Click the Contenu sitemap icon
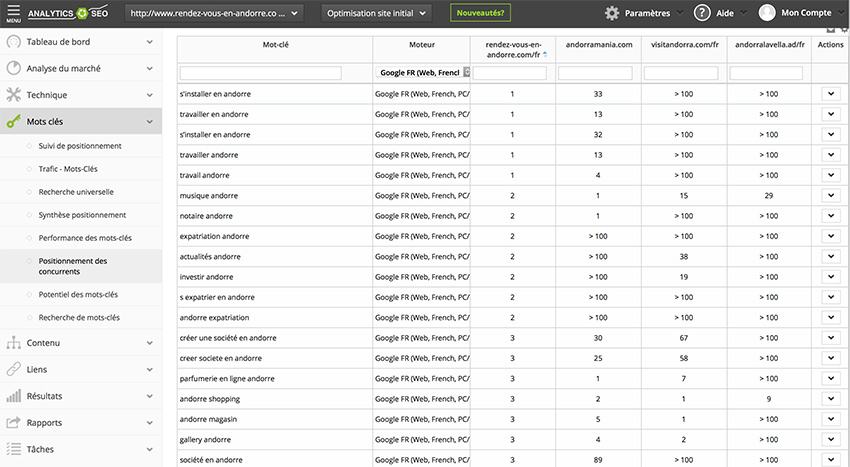The height and width of the screenshot is (467, 850). (14, 343)
